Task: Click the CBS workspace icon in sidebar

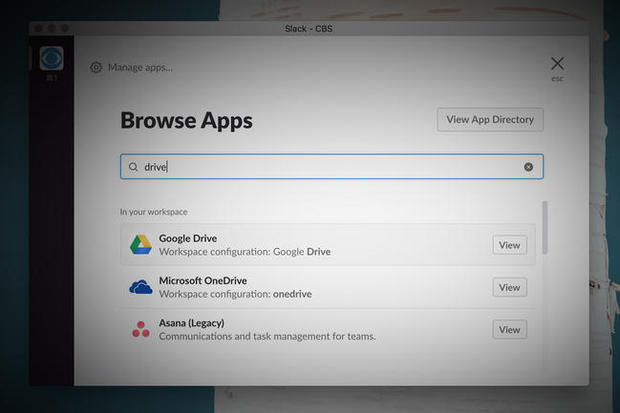Action: pos(51,59)
